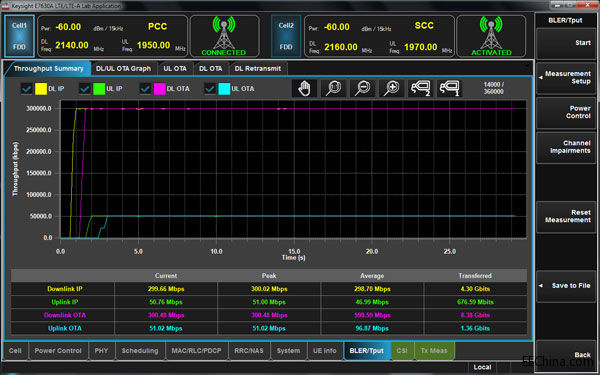Open the PHY bottom tab
The image size is (600, 375).
(x=101, y=351)
